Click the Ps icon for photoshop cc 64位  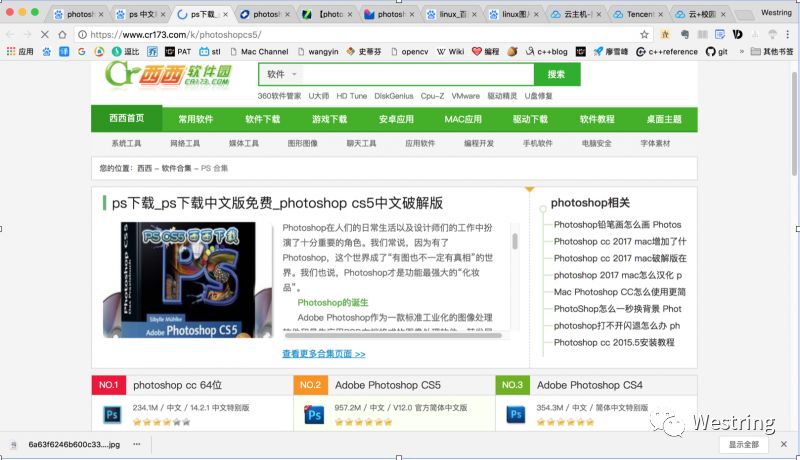click(112, 415)
